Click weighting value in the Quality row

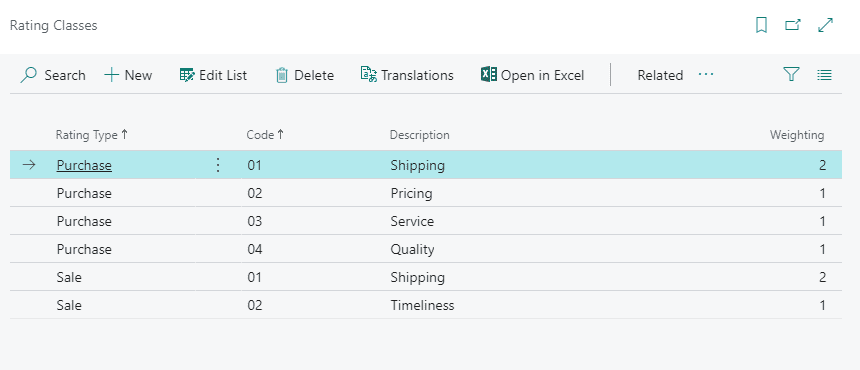(822, 249)
